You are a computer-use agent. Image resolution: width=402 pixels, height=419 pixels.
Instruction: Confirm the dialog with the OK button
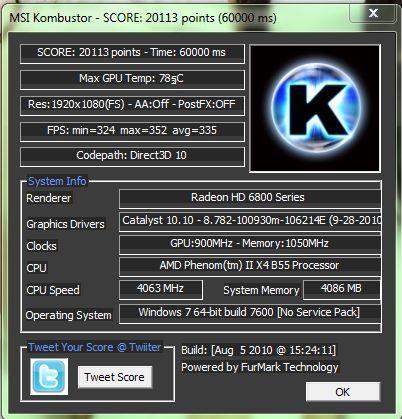pos(343,392)
